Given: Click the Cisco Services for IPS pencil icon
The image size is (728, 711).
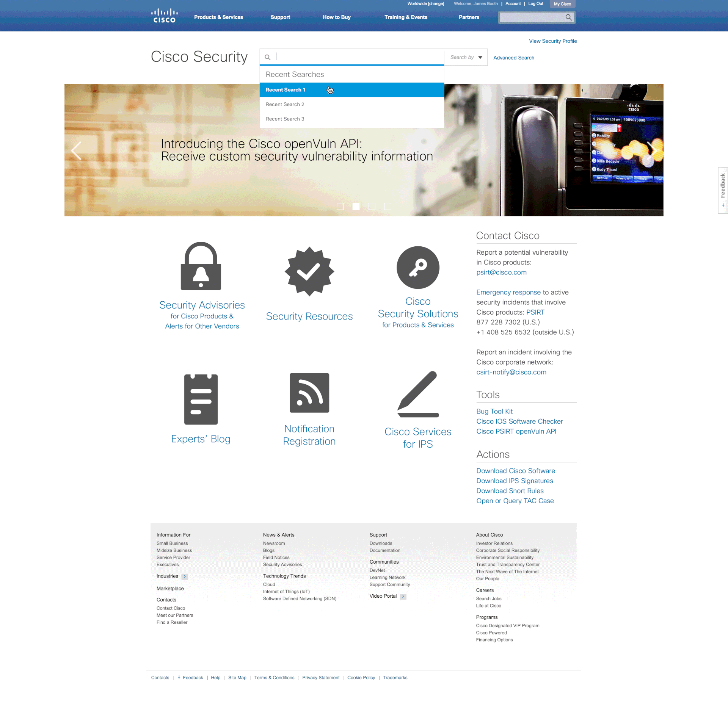Looking at the screenshot, I should (418, 394).
